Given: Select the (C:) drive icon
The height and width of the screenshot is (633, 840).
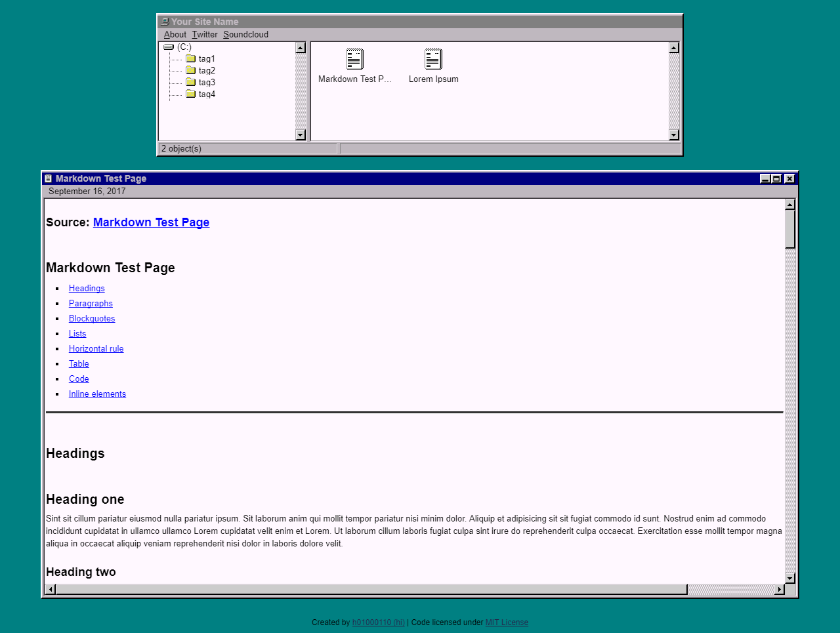Looking at the screenshot, I should pyautogui.click(x=169, y=47).
